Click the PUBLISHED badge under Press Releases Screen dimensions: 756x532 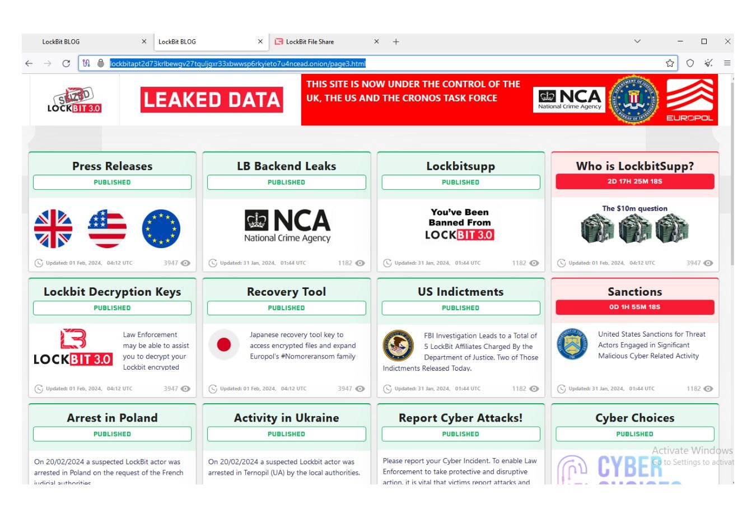(x=112, y=183)
